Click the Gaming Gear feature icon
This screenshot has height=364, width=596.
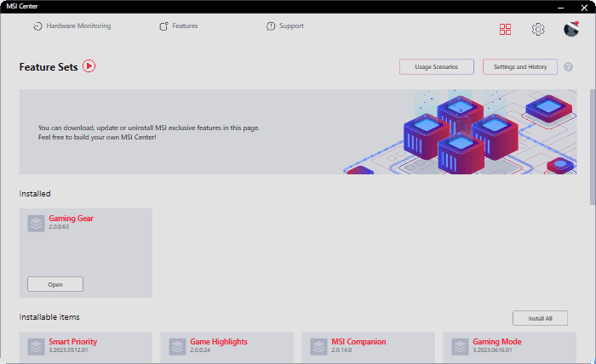[x=36, y=224]
